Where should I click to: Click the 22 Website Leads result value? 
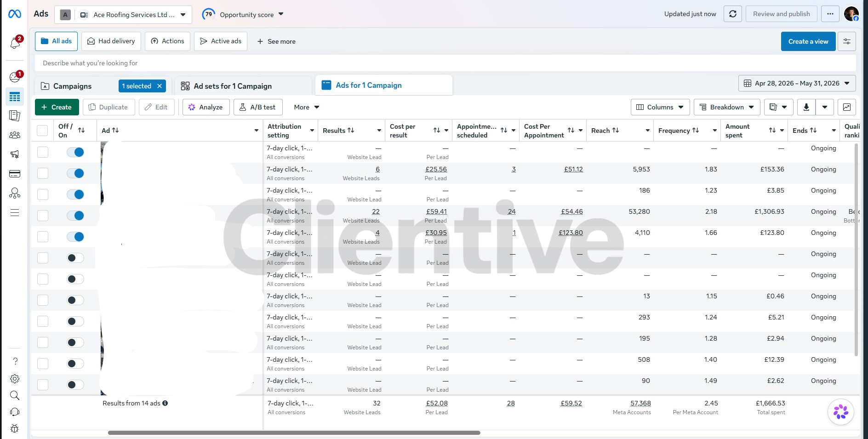376,211
